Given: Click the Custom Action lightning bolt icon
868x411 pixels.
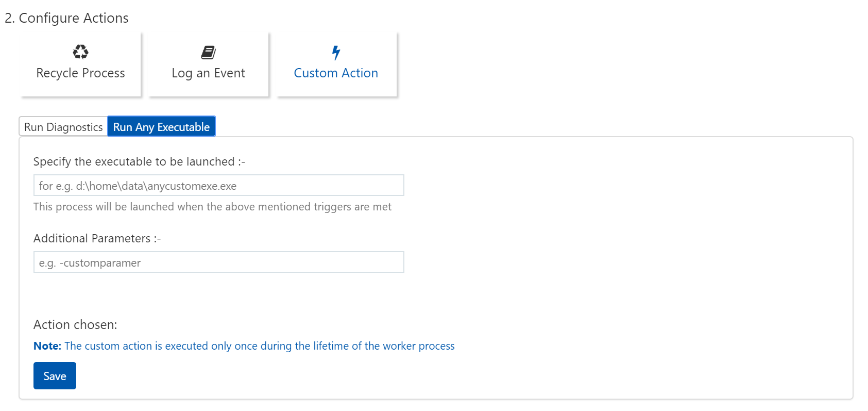Looking at the screenshot, I should (336, 52).
